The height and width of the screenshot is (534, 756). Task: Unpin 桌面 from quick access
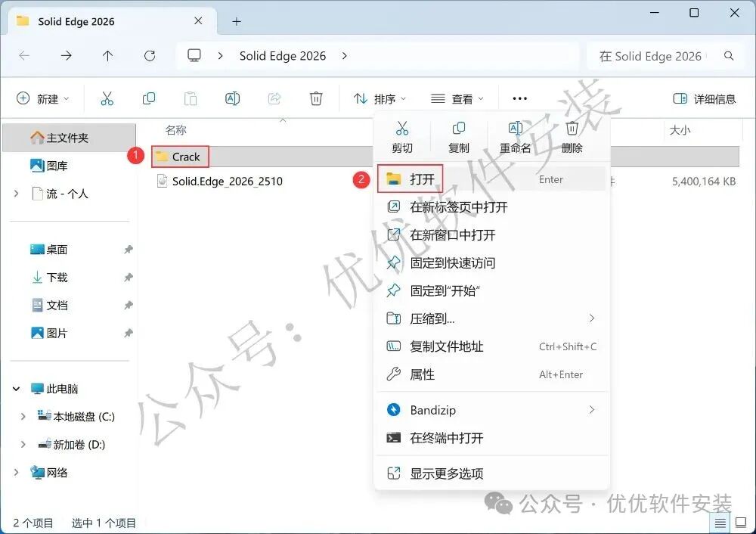point(129,250)
